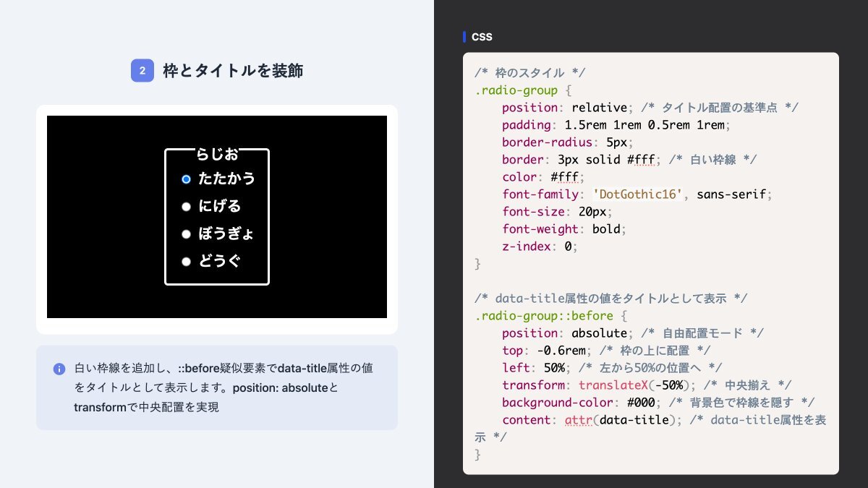Click the 'DotGothic16' font name string
The image size is (868, 488).
[x=637, y=194]
